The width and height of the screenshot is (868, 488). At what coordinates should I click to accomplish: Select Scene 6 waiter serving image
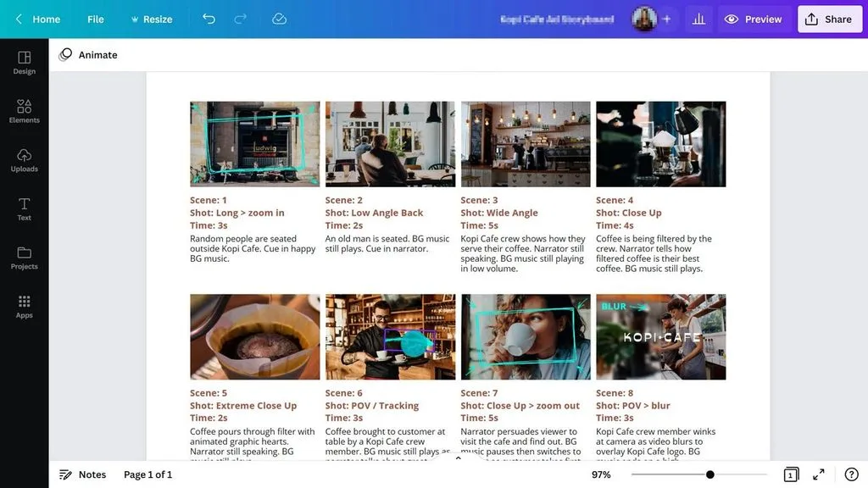[x=390, y=337]
